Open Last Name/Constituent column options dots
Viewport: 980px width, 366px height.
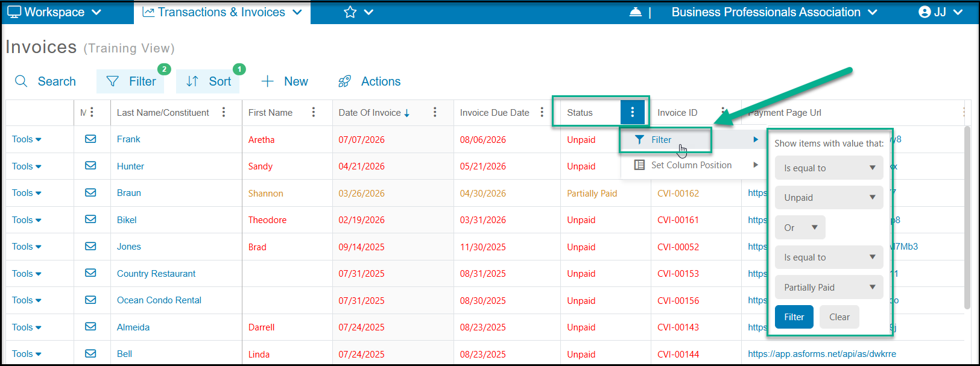coord(224,112)
